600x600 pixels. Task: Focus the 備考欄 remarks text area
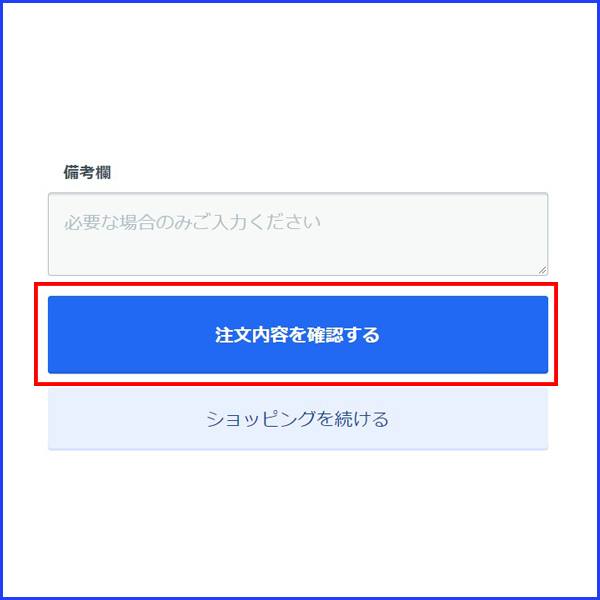298,234
